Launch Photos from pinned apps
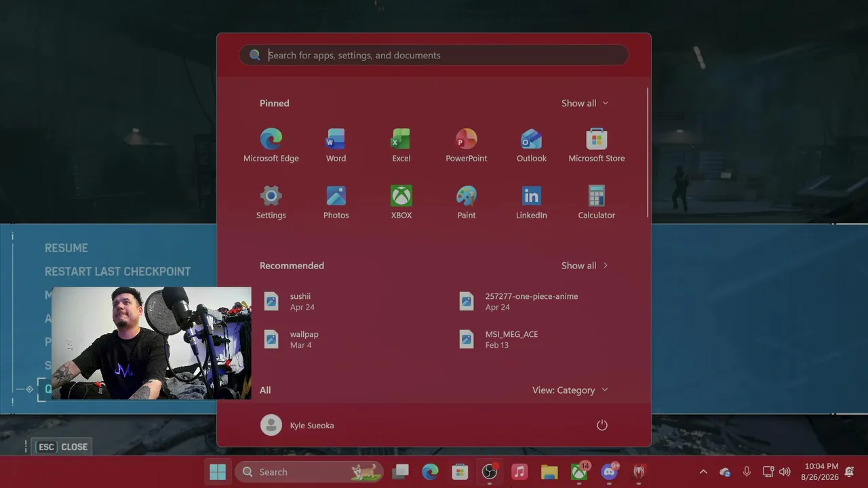 tap(336, 203)
